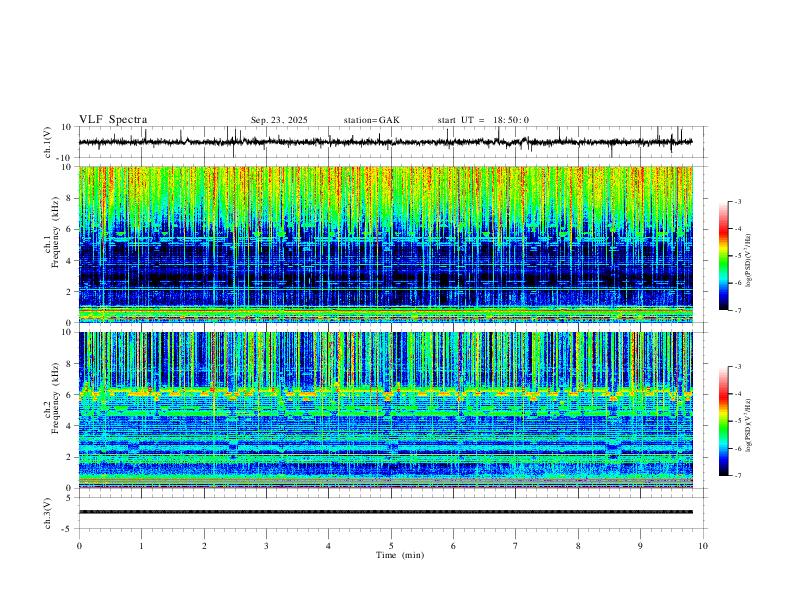Click the '9' tick on the time axis
The image size is (792, 612).
click(640, 546)
